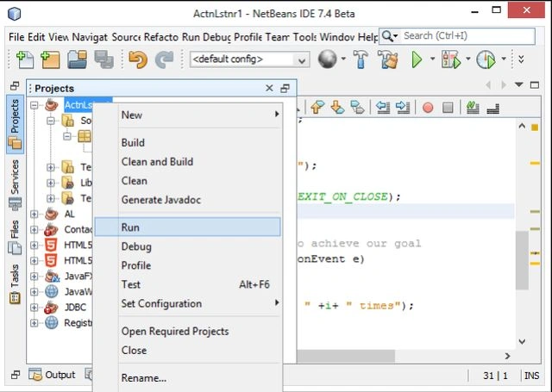Open the editor documents list dropdown
This screenshot has height=392, width=552.
coord(518,84)
